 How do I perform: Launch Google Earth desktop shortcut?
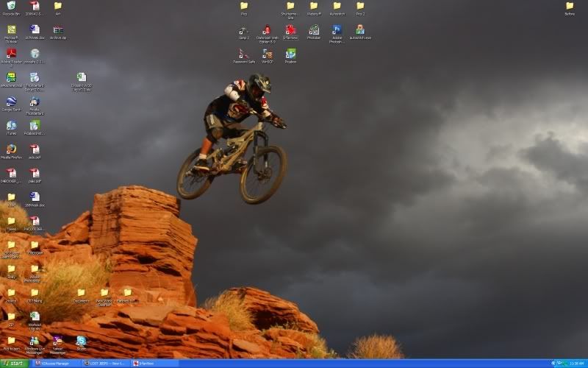(11, 102)
